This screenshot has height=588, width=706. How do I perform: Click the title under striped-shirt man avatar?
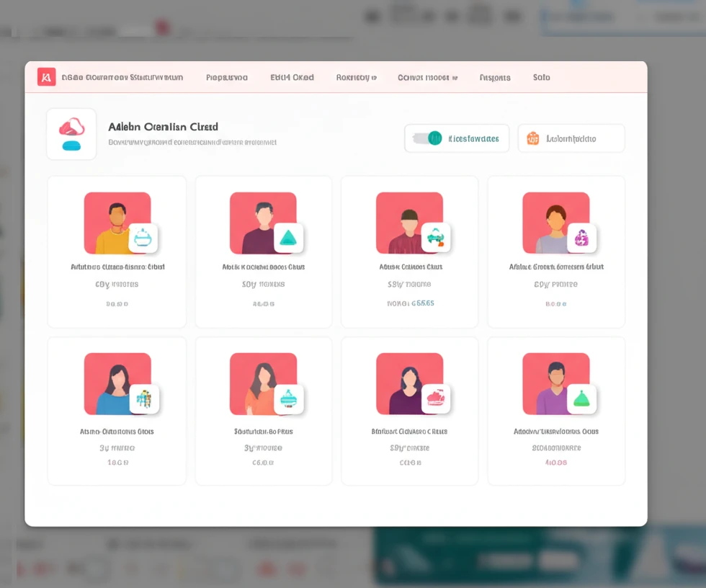click(x=411, y=267)
